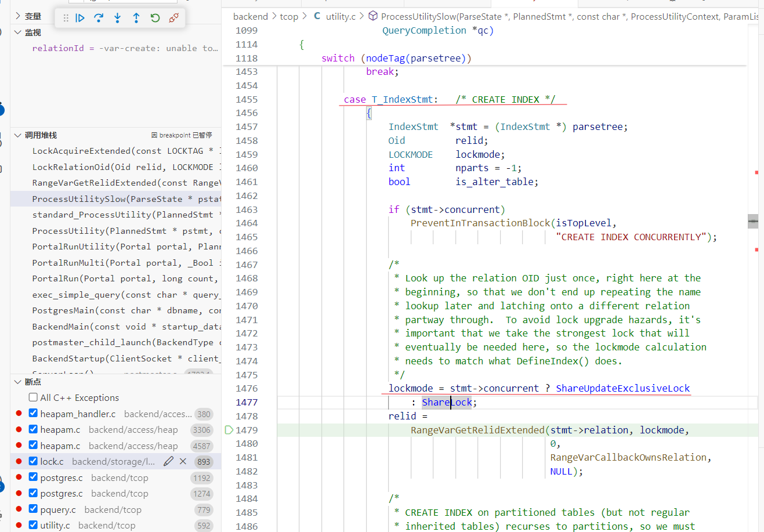Disconnect the debugger with the plug icon

point(173,18)
